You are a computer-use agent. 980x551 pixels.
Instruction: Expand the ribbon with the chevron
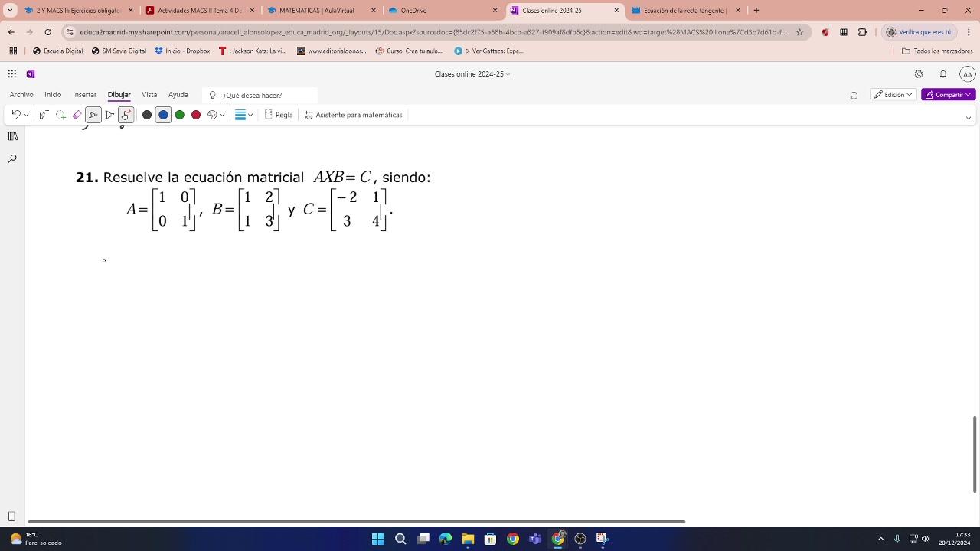tap(969, 118)
